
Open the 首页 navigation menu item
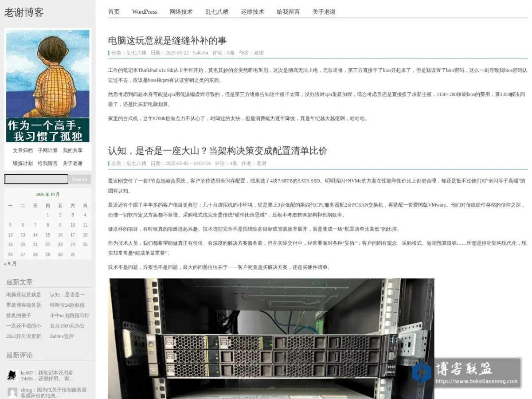(x=114, y=12)
